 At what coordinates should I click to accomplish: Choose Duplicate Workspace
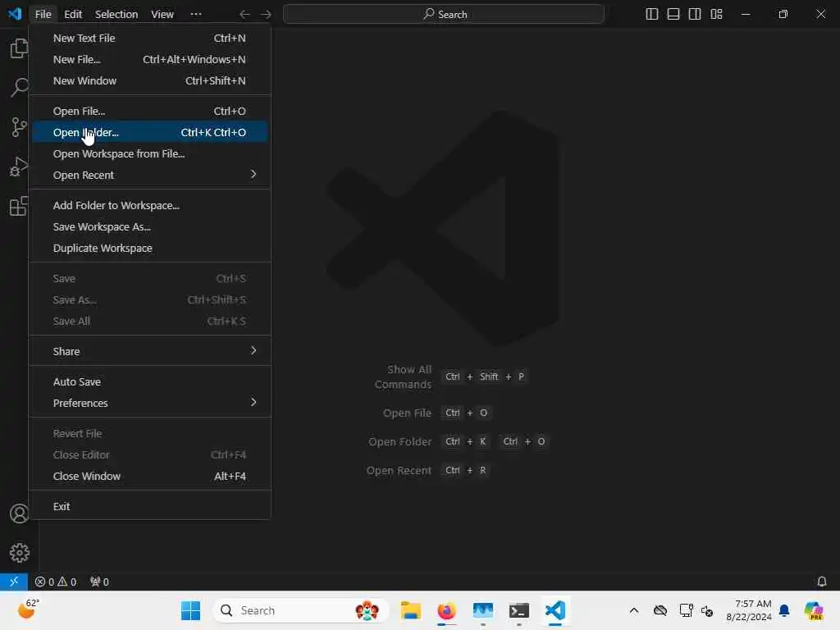coord(149,248)
